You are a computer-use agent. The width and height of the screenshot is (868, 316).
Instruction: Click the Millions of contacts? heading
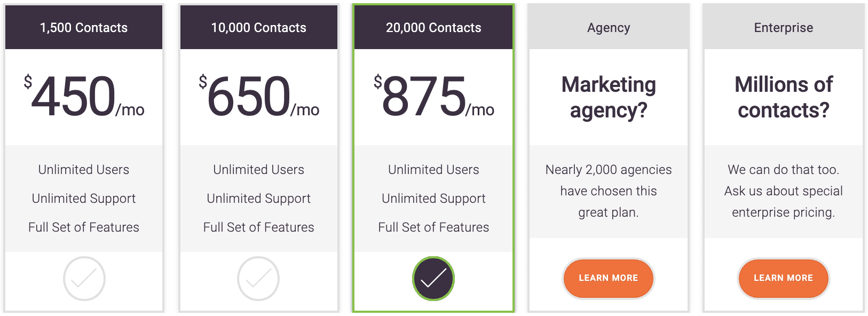[784, 97]
